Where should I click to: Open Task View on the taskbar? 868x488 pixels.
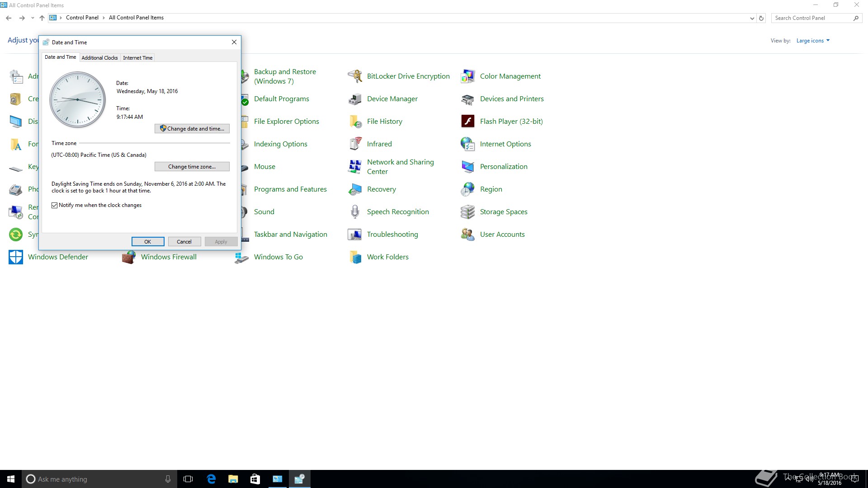click(188, 479)
